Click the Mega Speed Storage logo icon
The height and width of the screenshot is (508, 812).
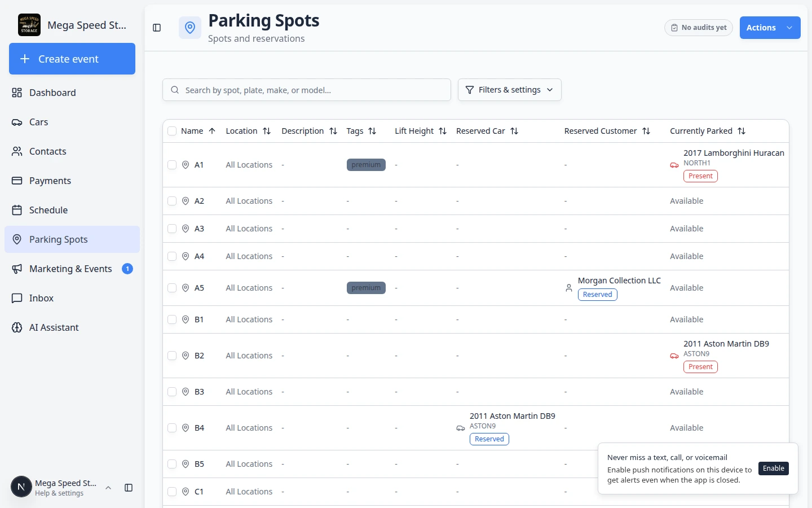coord(29,25)
